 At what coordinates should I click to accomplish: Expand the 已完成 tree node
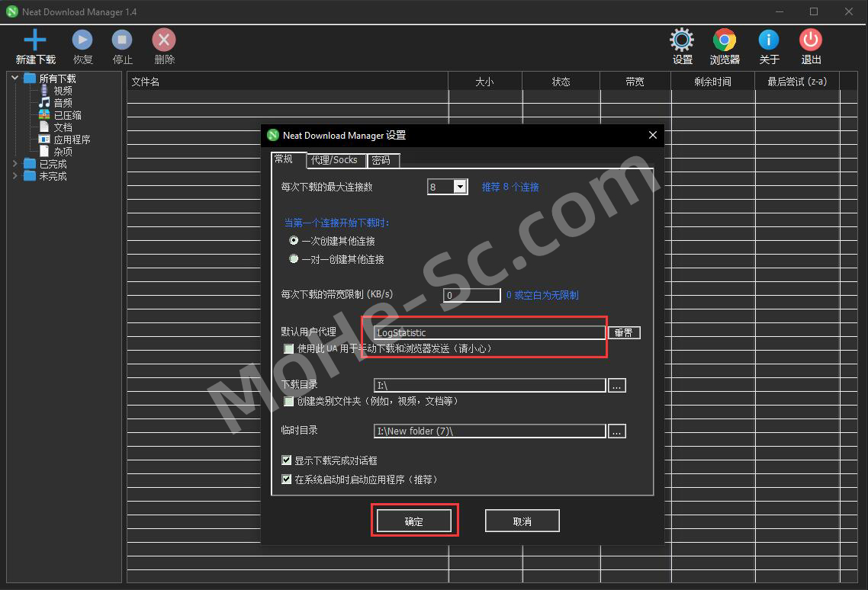pyautogui.click(x=15, y=163)
